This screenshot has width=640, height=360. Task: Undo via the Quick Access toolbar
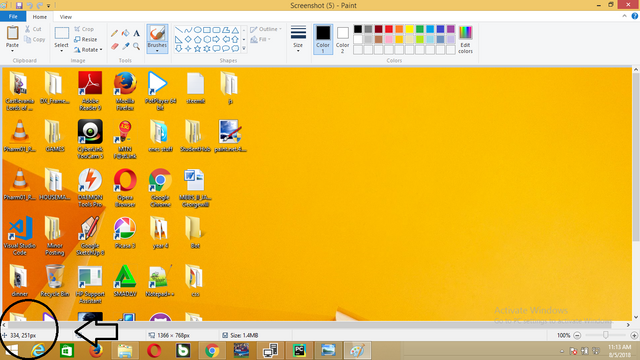point(29,5)
